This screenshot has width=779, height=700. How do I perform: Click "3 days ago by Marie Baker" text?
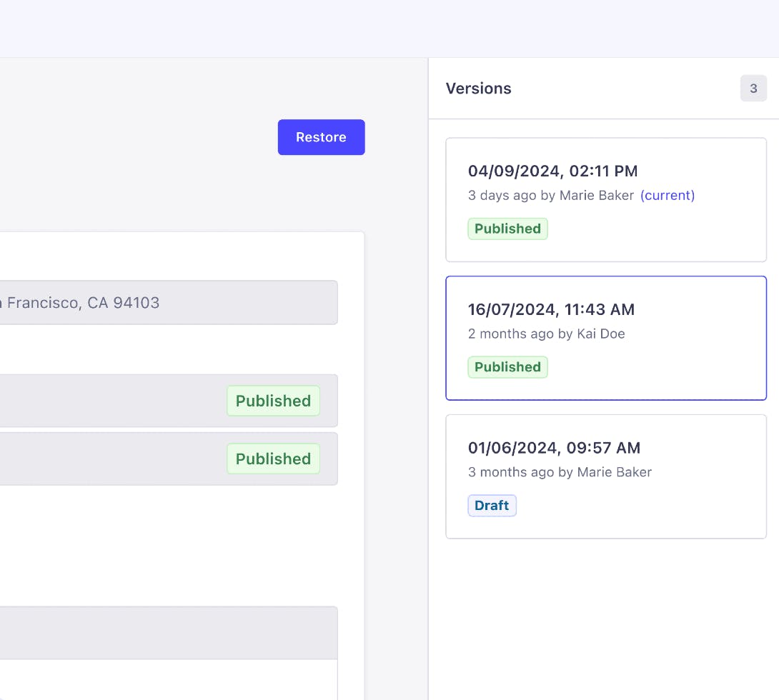click(x=550, y=195)
